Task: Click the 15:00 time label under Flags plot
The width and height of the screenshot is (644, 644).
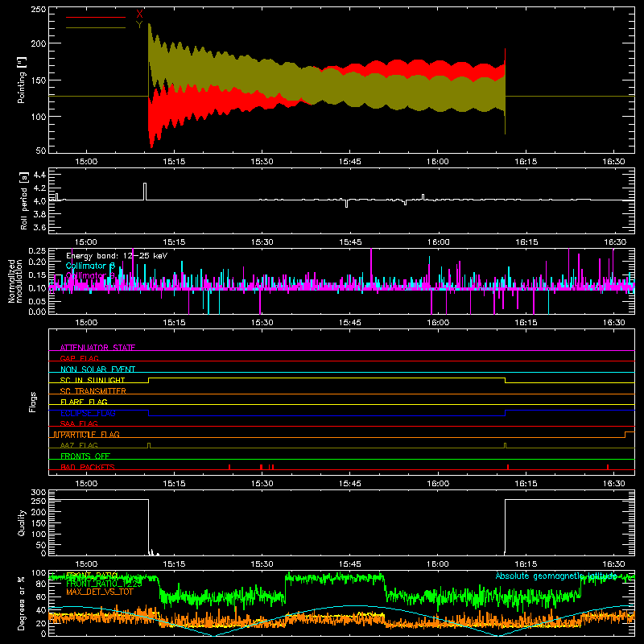Action: (x=86, y=484)
